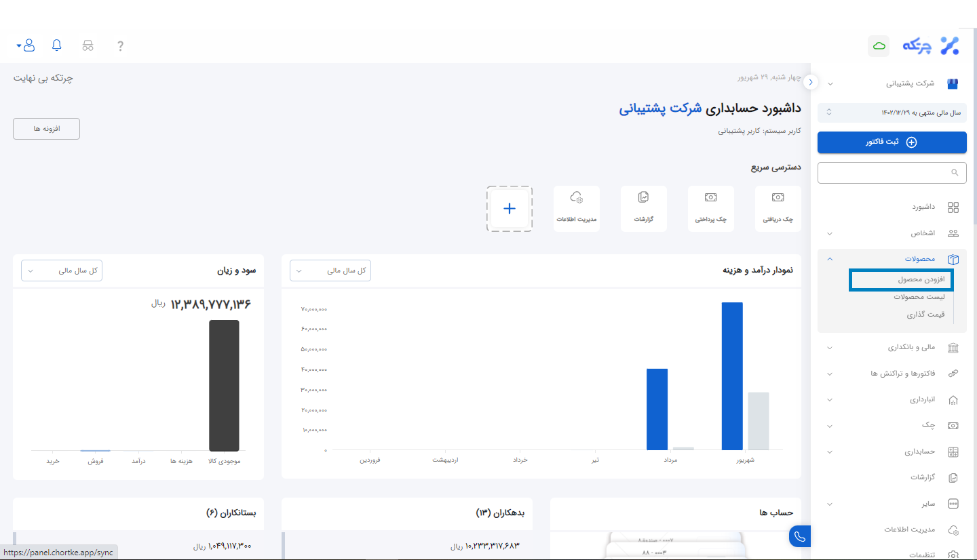Open the fiscal year selector dropdown
Viewport: 977px width, 560px height.
(892, 112)
